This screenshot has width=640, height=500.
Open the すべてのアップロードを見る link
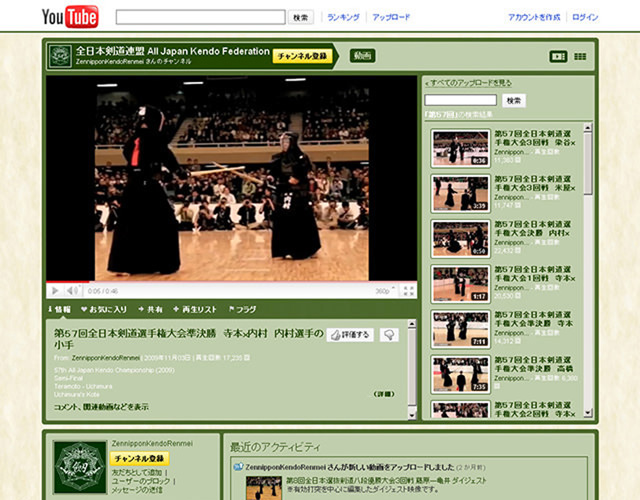click(x=468, y=83)
